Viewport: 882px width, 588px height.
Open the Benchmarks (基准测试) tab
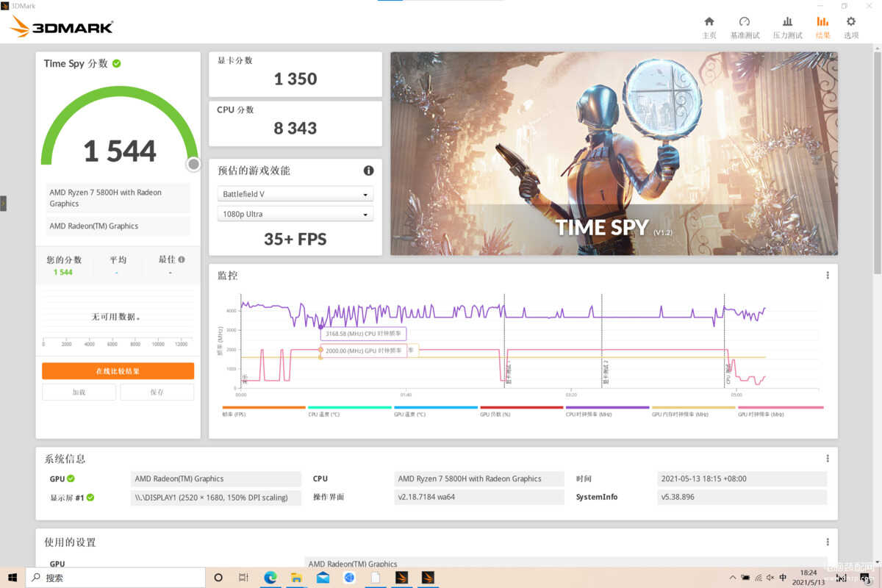[745, 28]
